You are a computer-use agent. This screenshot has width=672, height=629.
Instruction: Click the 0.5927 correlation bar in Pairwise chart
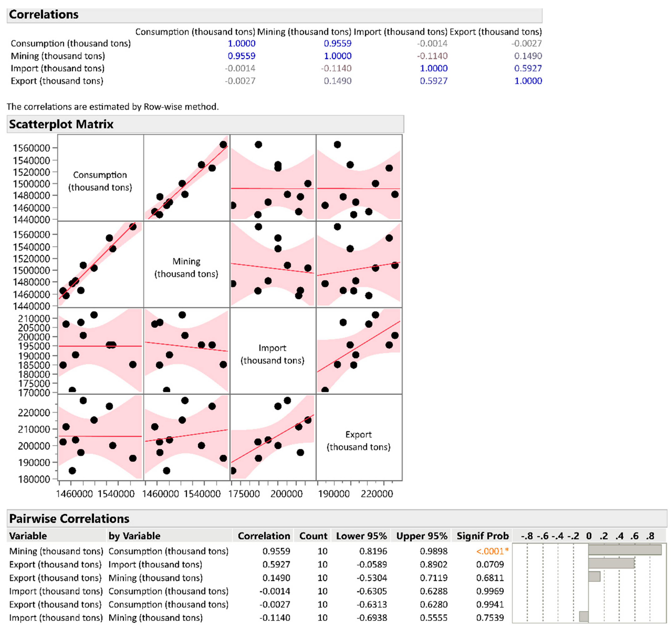pos(611,563)
